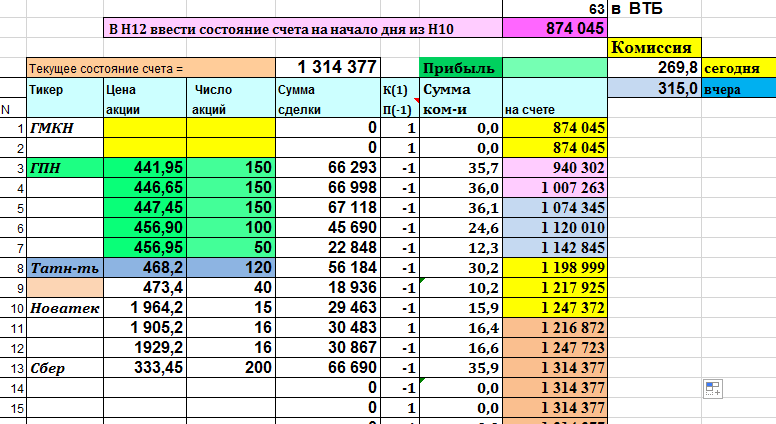Click the share count cell 120
Screen dimensions: 776x424
[x=231, y=268]
